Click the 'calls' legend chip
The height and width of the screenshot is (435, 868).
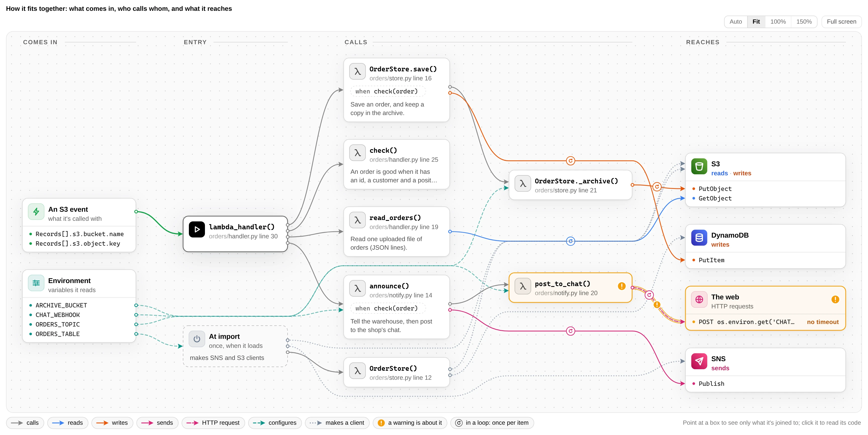[25, 423]
